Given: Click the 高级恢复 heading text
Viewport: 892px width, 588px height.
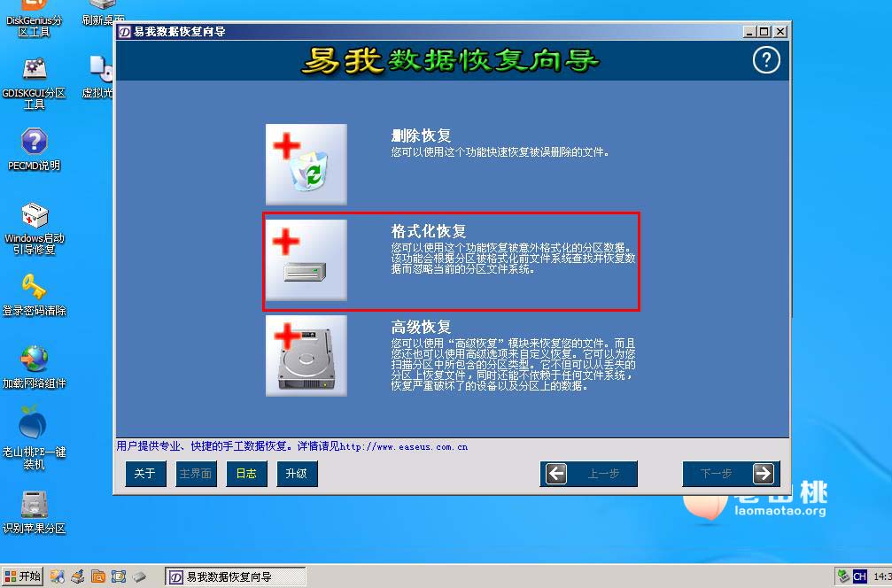Looking at the screenshot, I should click(421, 327).
